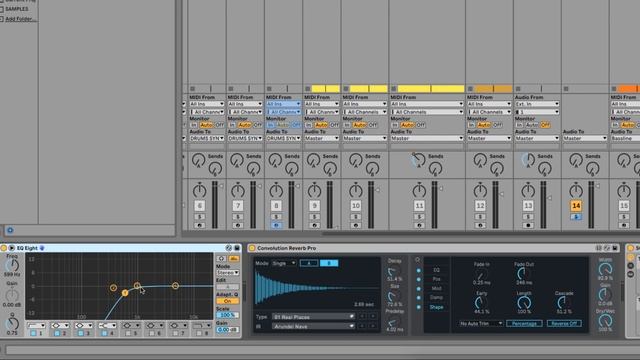This screenshot has width=640, height=360.
Task: Select yellow filled band 4 dot in EQ graph
Action: click(x=125, y=293)
